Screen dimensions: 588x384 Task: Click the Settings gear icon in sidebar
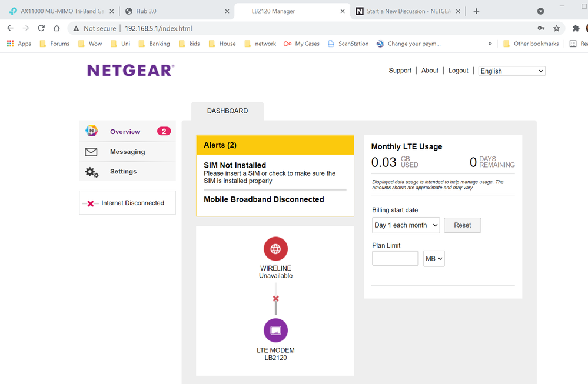tap(91, 172)
